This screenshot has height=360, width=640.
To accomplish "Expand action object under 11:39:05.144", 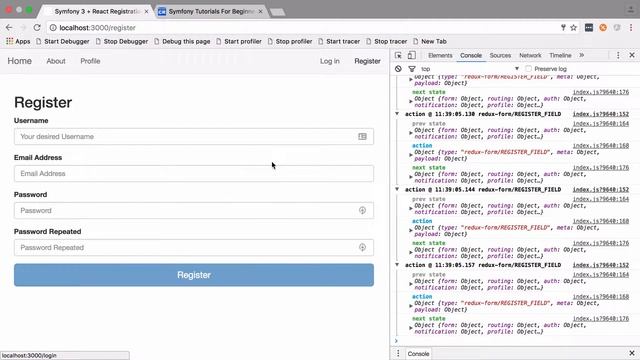I will point(411,231).
